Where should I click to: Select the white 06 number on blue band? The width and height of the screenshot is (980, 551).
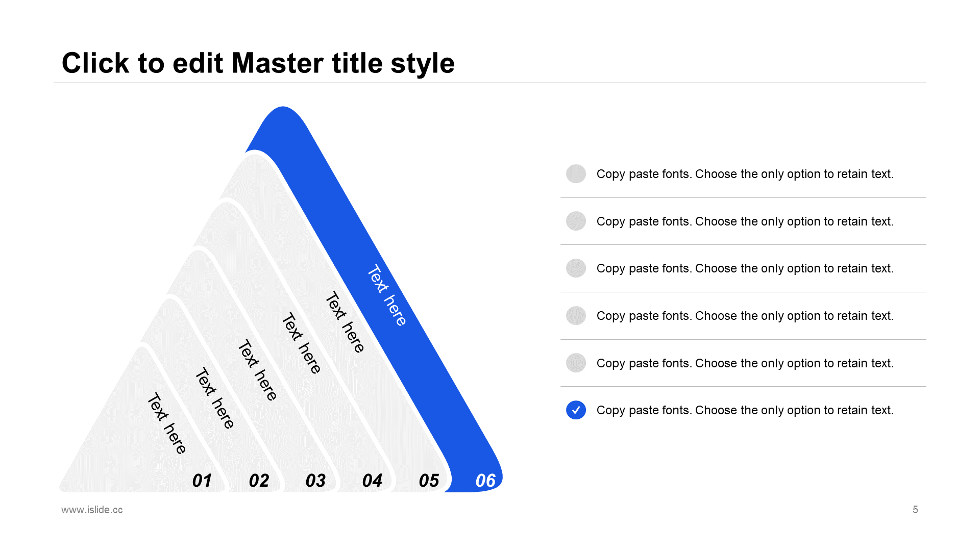485,481
